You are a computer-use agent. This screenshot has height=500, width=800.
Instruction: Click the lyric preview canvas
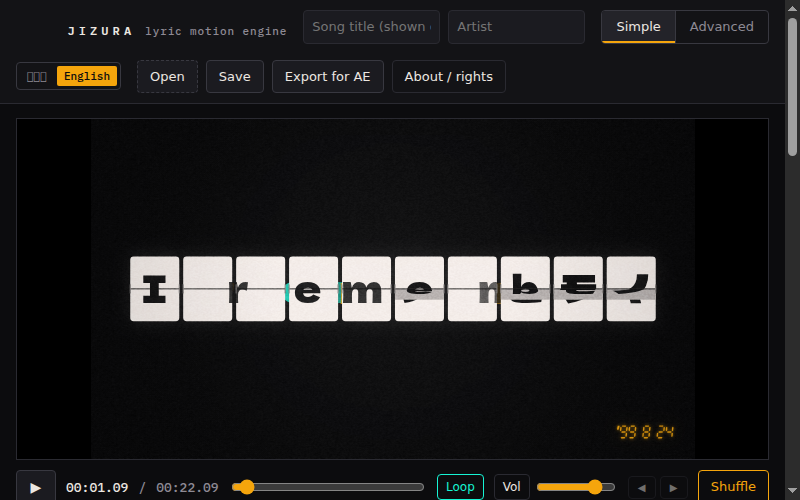point(392,289)
